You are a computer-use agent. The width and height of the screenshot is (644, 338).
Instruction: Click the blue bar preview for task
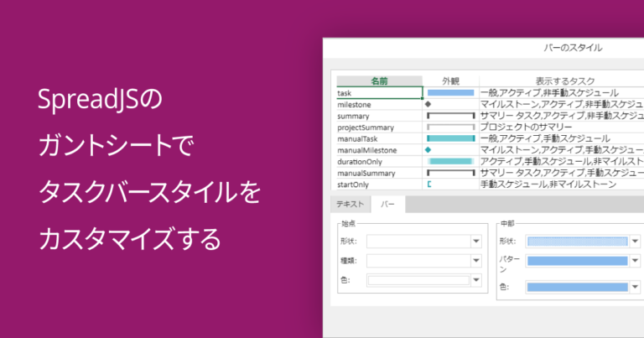point(450,93)
